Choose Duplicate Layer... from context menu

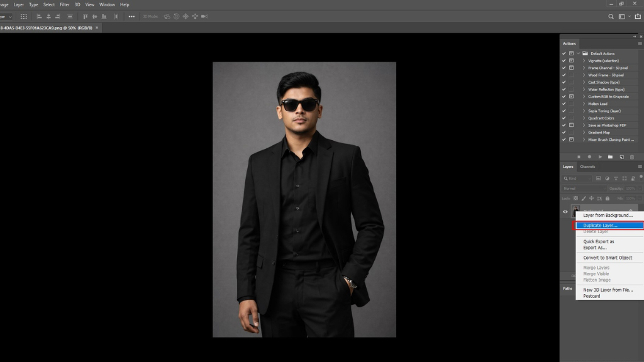(x=609, y=226)
